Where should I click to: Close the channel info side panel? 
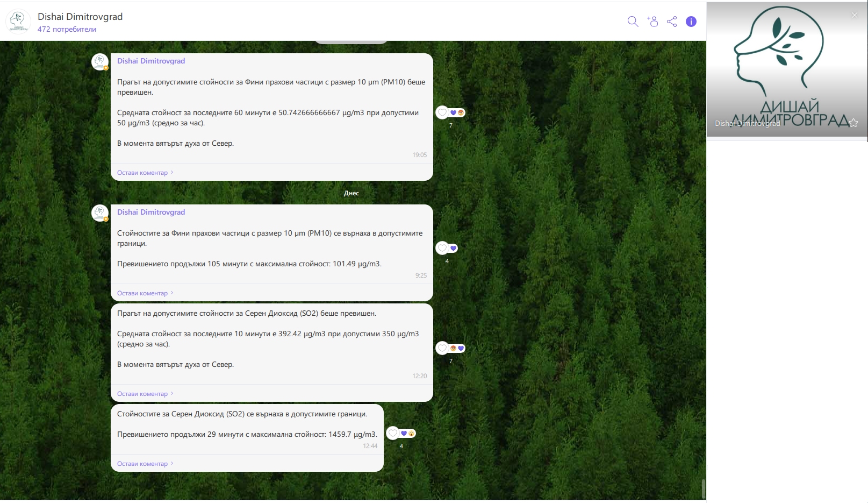click(855, 15)
